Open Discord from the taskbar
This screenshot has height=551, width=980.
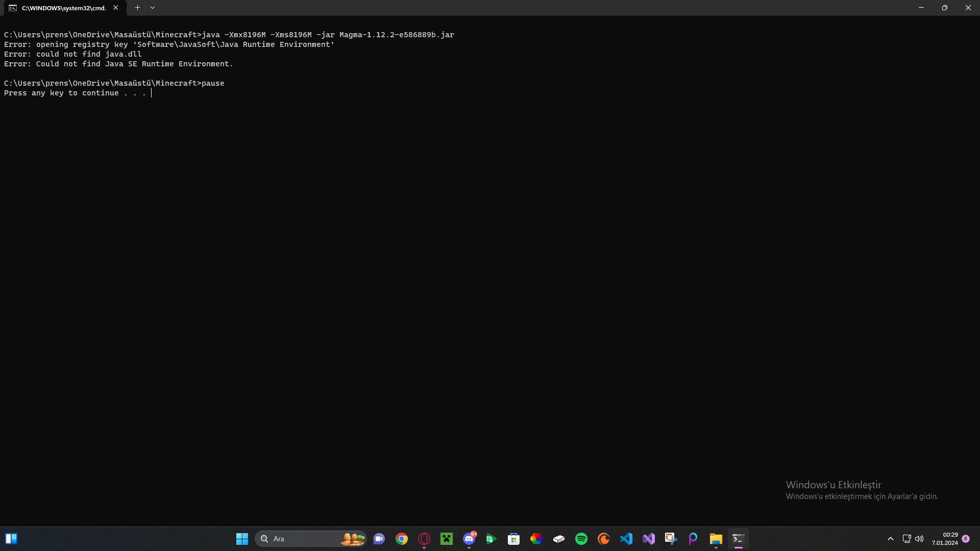(469, 539)
